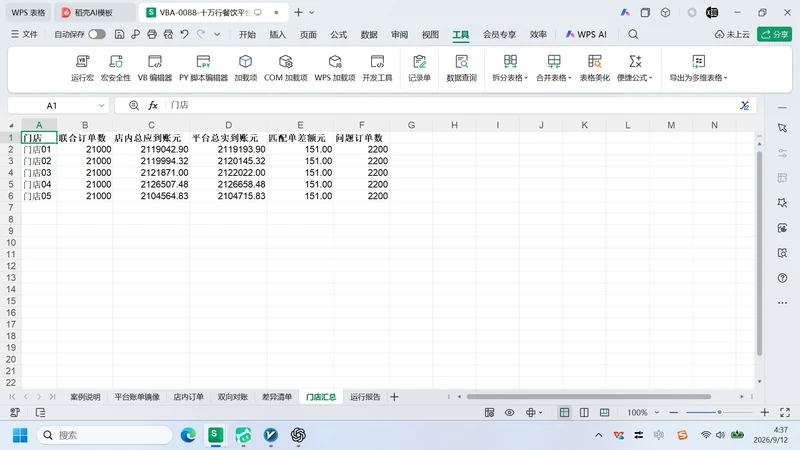The height and width of the screenshot is (450, 800).
Task: Click the selection arrow icon in right sidebar
Action: point(782,128)
